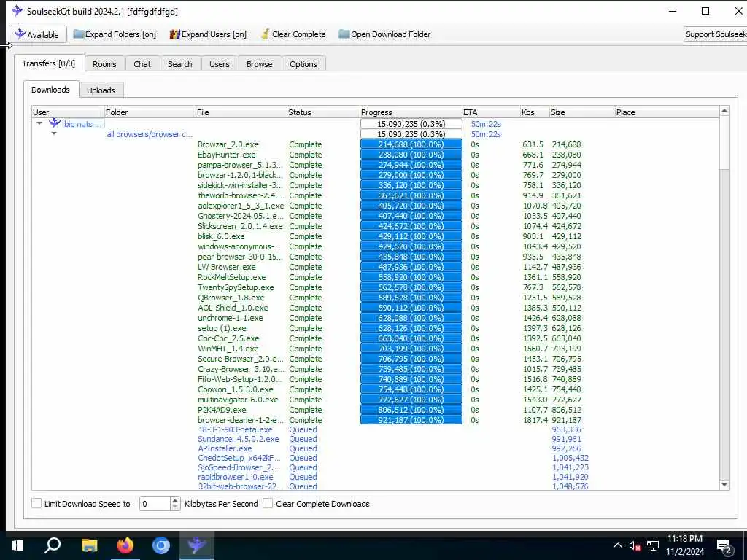Click the LW Browser.exe entry
The height and width of the screenshot is (560, 747).
tap(227, 267)
